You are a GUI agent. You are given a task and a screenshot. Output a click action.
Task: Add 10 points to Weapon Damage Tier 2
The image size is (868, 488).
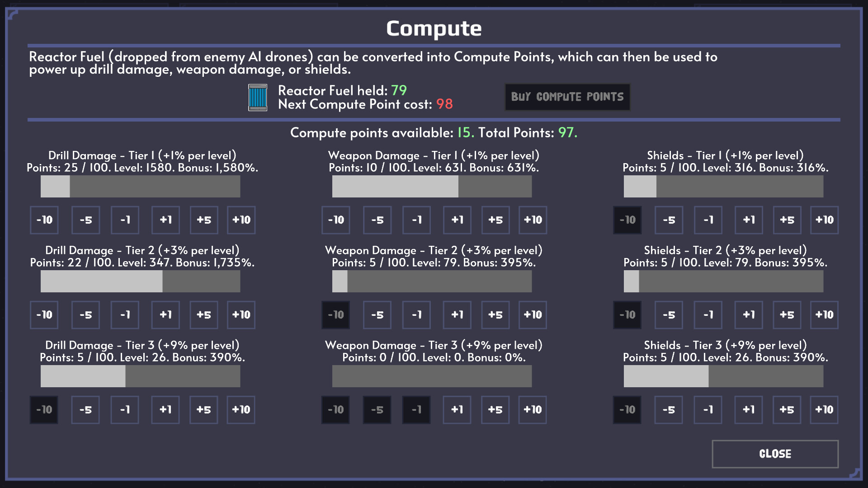coord(533,315)
